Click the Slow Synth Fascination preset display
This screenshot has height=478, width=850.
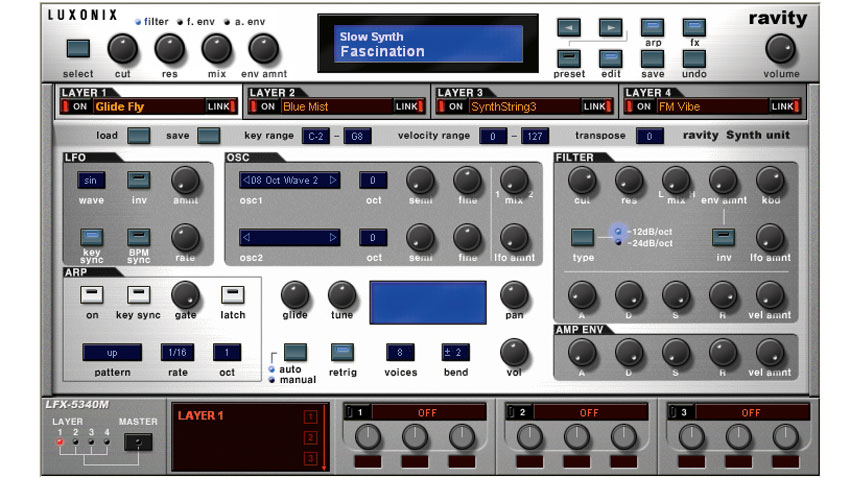[x=428, y=43]
